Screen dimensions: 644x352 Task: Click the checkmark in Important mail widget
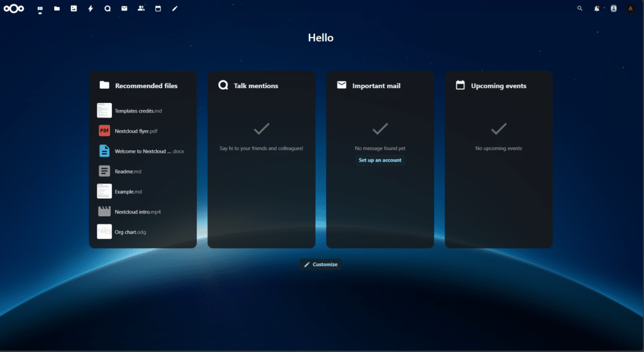coord(380,129)
